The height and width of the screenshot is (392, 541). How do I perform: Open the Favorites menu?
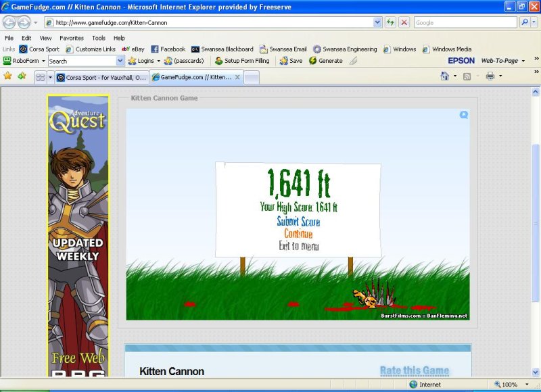[71, 38]
